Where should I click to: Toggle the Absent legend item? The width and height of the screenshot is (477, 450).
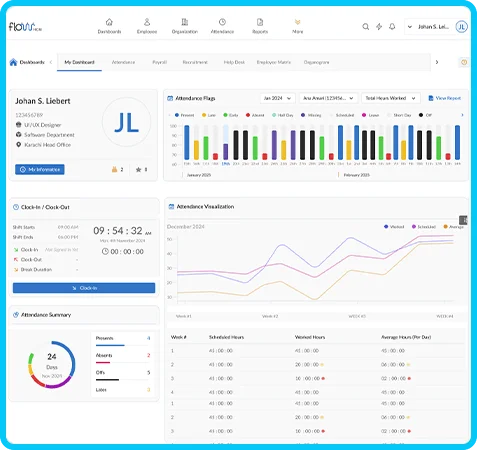pyautogui.click(x=255, y=115)
